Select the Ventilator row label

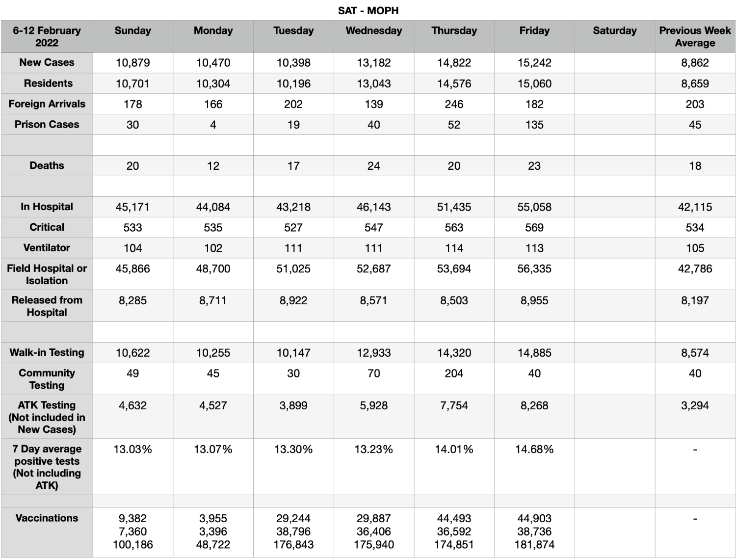point(47,248)
